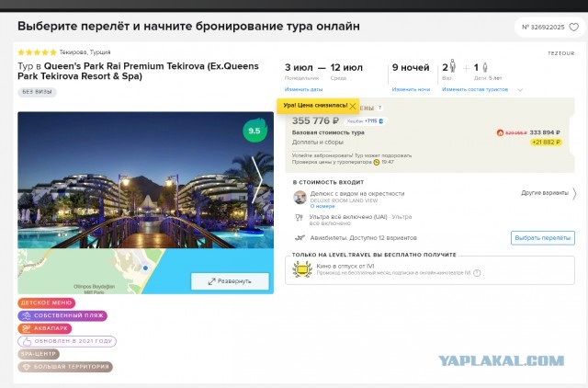The image size is (588, 388).
Task: Add tour to favorites with heart icon
Action: [573, 27]
